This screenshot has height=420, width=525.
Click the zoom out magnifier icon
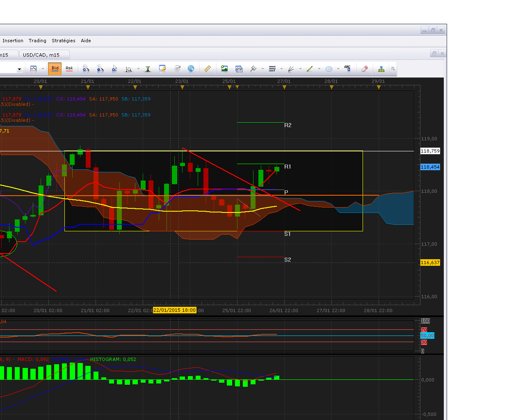(100, 69)
